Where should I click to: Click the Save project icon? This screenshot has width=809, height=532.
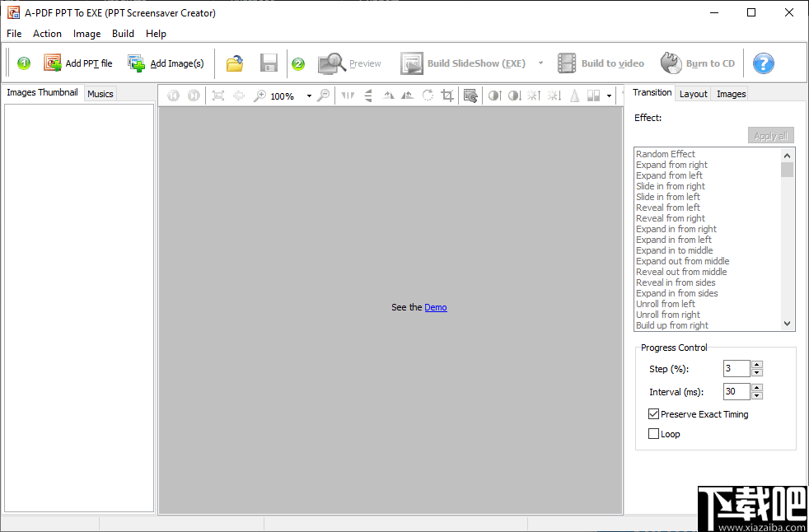269,63
